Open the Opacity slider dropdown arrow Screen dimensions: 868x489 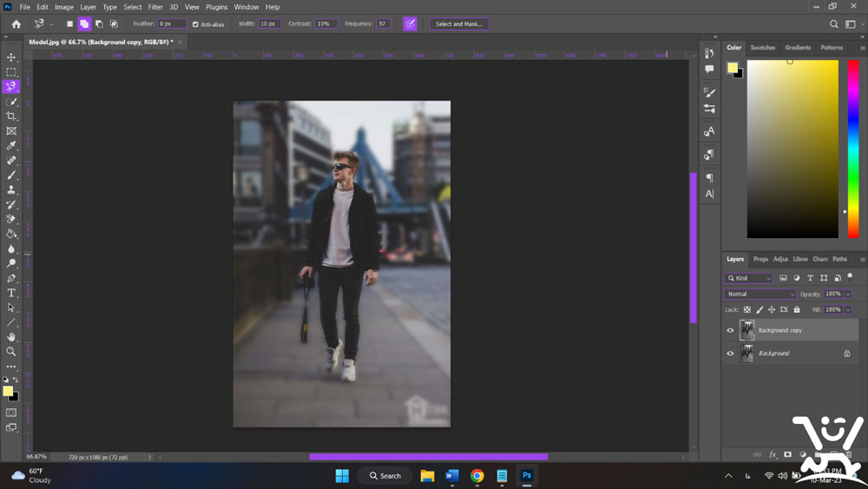point(848,294)
